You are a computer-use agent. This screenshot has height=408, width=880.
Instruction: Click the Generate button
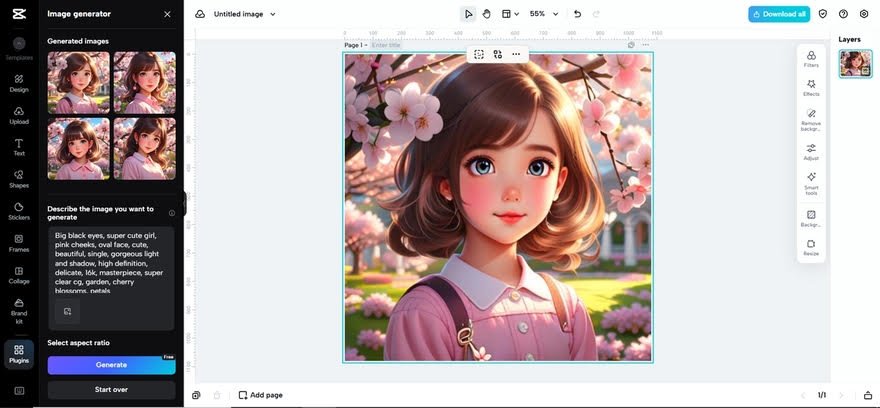point(111,365)
